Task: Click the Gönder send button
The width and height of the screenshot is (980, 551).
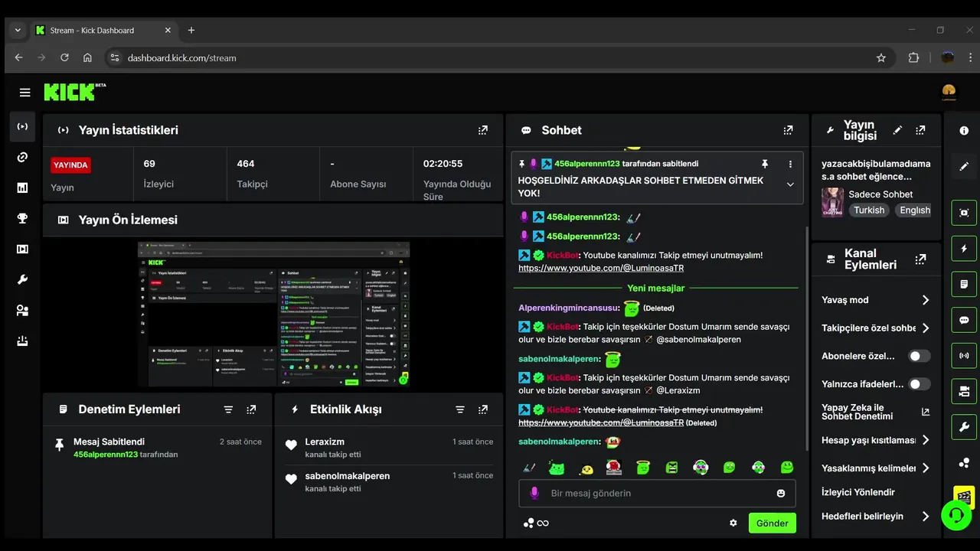Action: pos(772,523)
